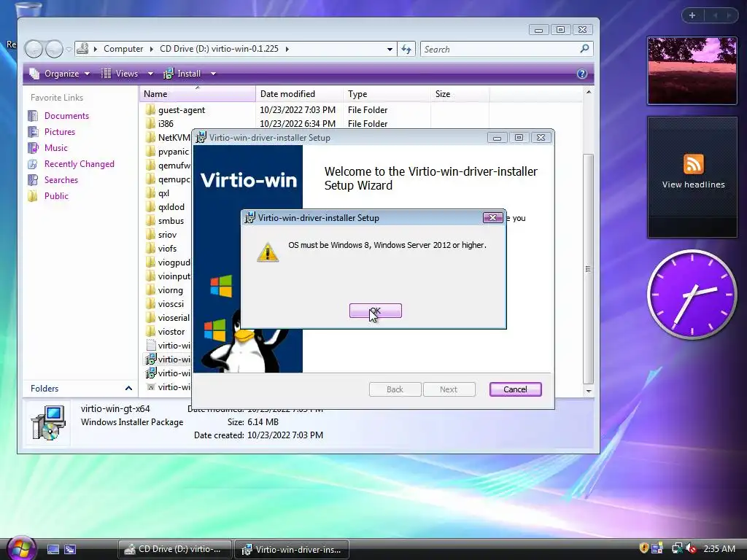This screenshot has width=747, height=560.
Task: Click the Back navigation arrow in Explorer
Action: 34,49
